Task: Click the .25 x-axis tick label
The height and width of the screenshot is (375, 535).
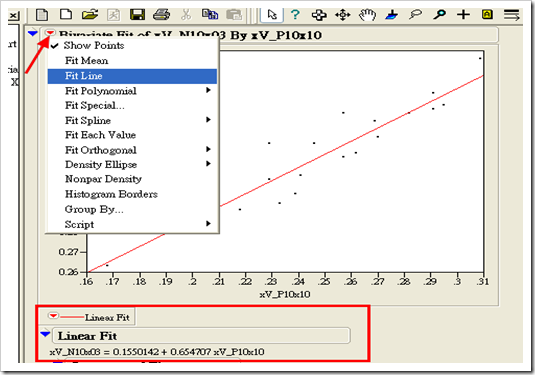Action: click(324, 282)
